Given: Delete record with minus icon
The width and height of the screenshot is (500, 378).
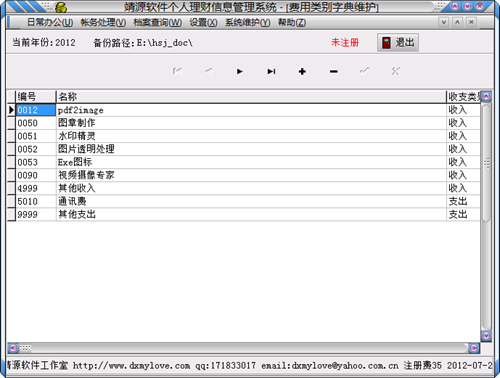Looking at the screenshot, I should coord(334,71).
